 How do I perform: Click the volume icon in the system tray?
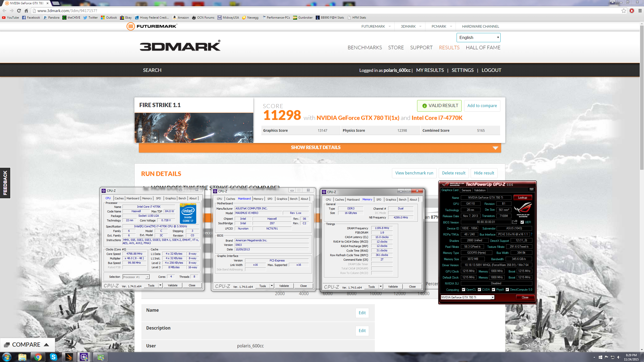tap(619, 357)
